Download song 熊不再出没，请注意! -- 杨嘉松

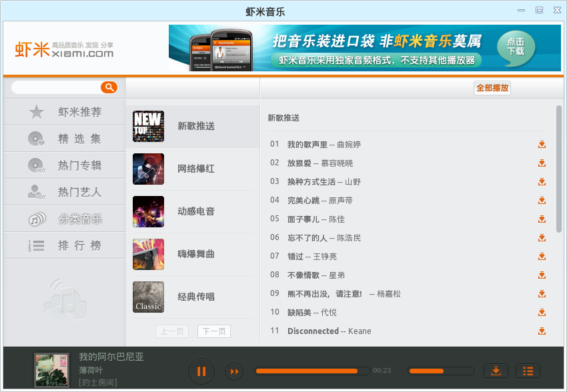point(542,294)
